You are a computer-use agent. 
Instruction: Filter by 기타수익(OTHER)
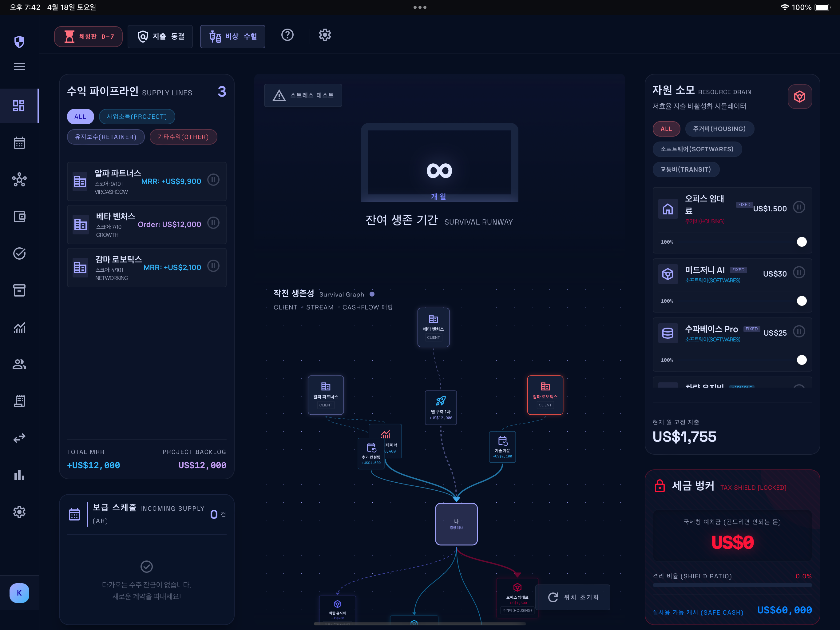[184, 137]
